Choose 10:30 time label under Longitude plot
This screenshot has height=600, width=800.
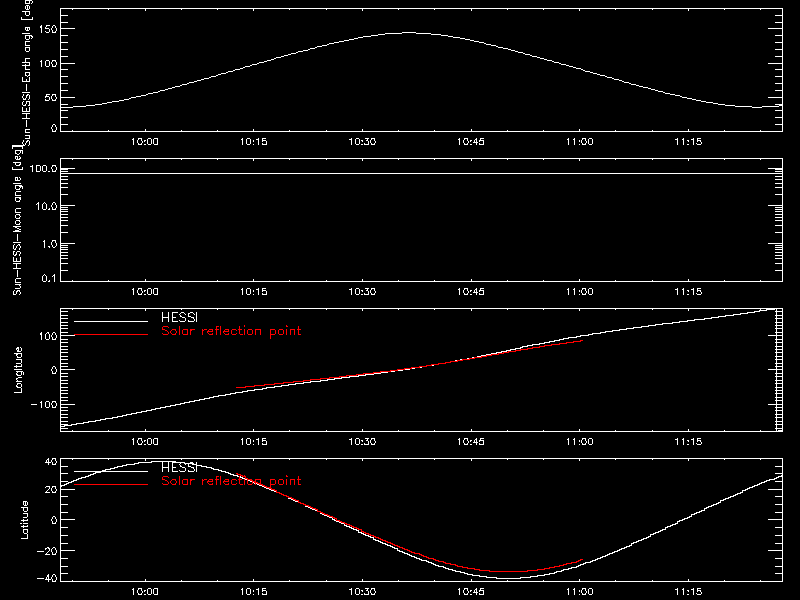(x=362, y=442)
